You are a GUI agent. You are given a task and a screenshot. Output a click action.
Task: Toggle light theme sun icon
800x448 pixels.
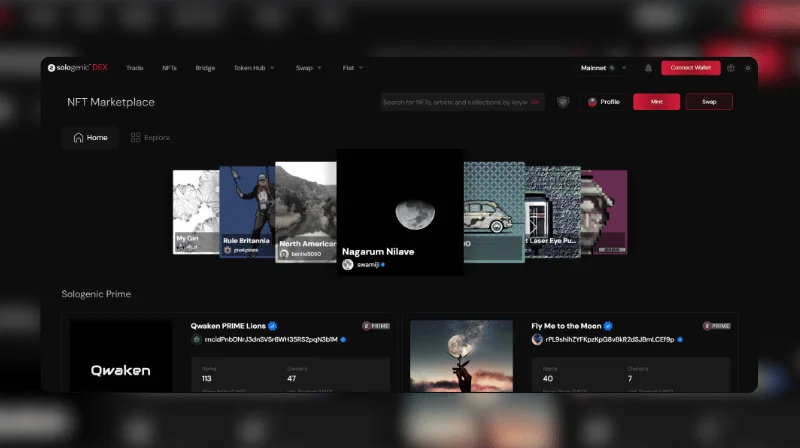click(748, 68)
